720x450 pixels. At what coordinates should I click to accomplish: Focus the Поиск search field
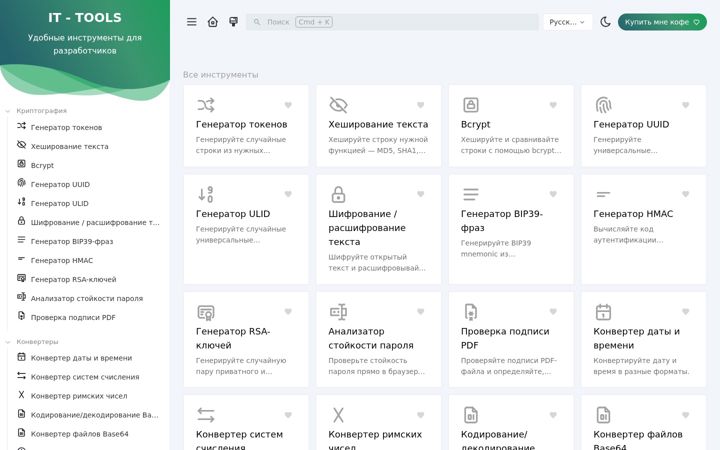[x=393, y=22]
